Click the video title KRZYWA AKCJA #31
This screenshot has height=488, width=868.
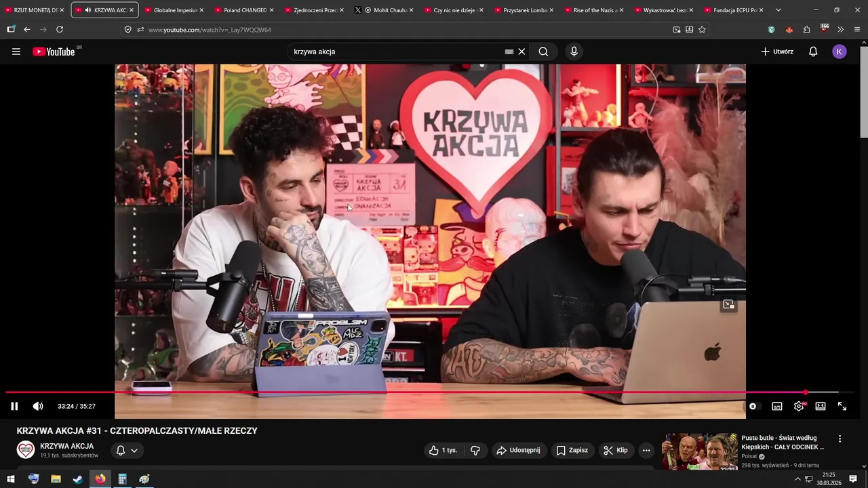coord(137,430)
